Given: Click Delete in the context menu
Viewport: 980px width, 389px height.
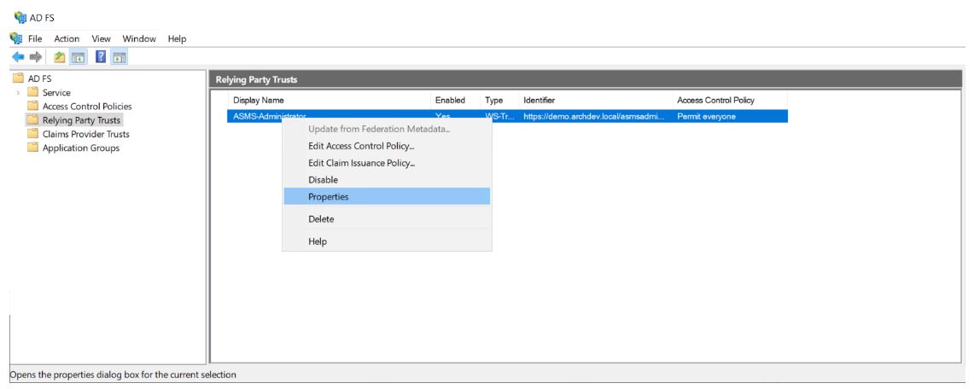Looking at the screenshot, I should coord(321,219).
